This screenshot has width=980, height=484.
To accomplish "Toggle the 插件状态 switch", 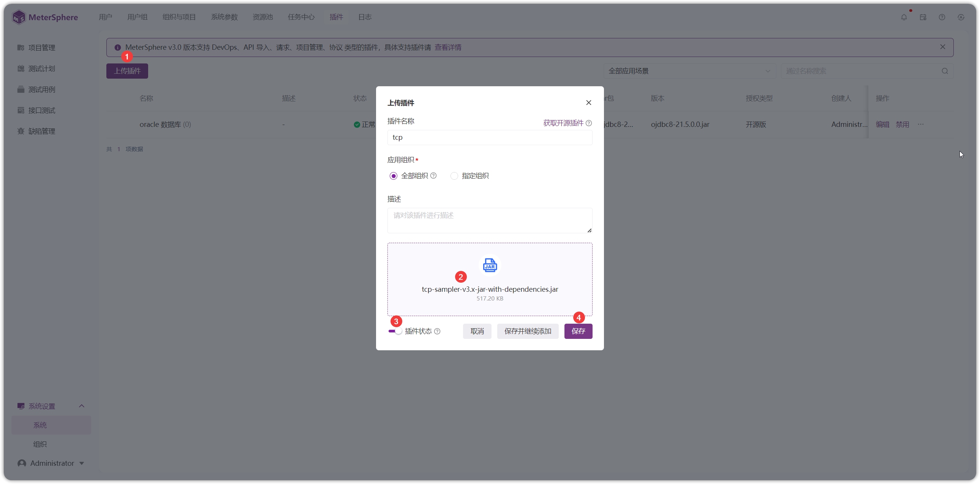I will click(395, 331).
